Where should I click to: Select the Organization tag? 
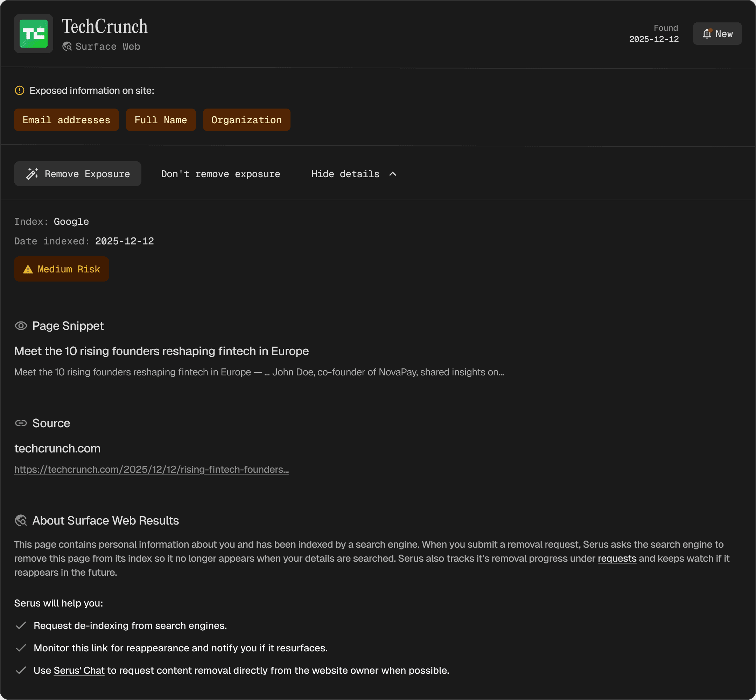pos(246,120)
